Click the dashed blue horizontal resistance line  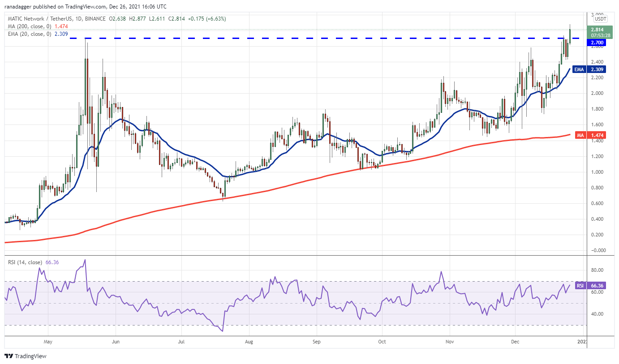[314, 39]
